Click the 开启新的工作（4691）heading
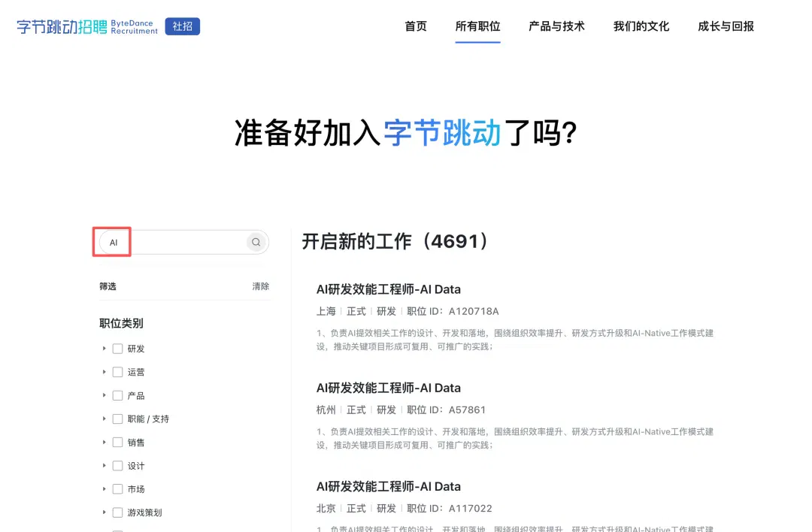Image resolution: width=812 pixels, height=532 pixels. tap(395, 242)
